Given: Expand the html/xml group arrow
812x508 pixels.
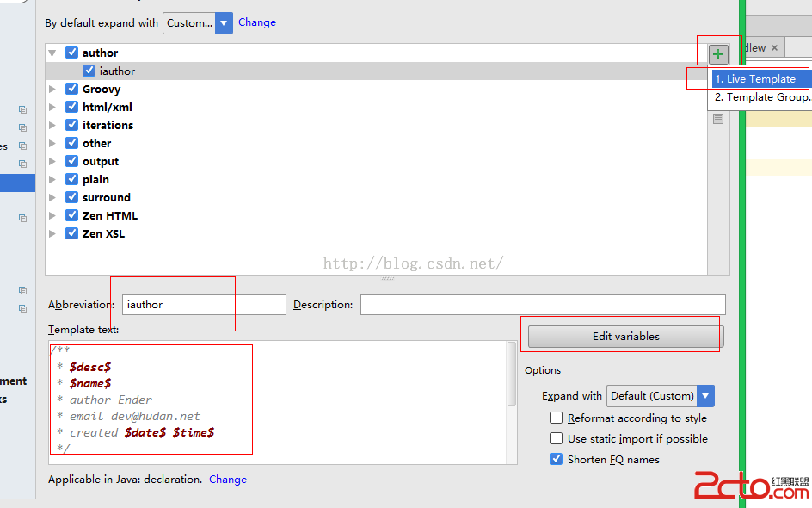Looking at the screenshot, I should (x=52, y=108).
